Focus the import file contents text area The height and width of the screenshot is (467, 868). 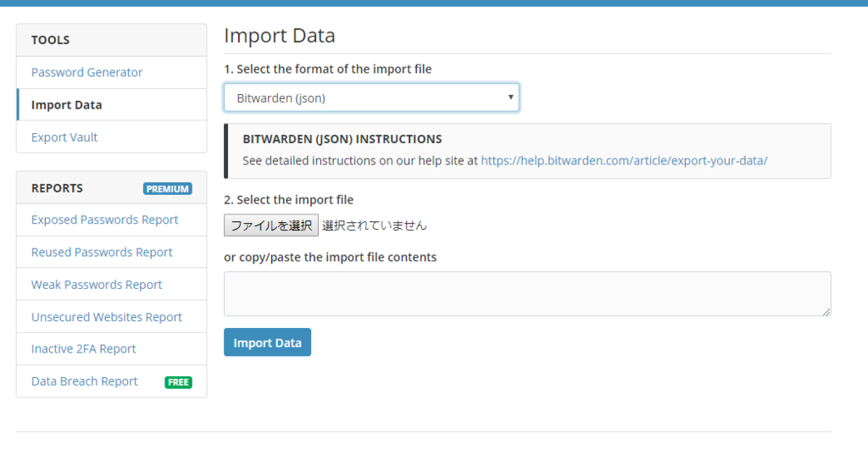point(527,294)
